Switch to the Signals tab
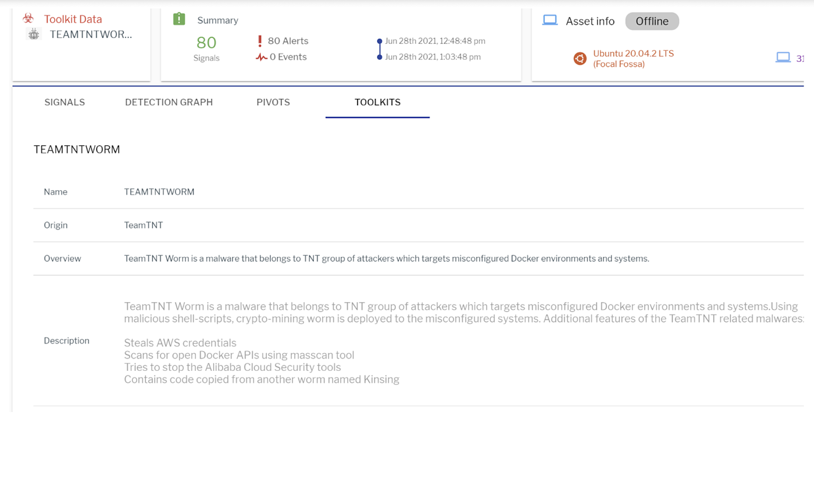Screen dimensions: 814x504 (65, 102)
